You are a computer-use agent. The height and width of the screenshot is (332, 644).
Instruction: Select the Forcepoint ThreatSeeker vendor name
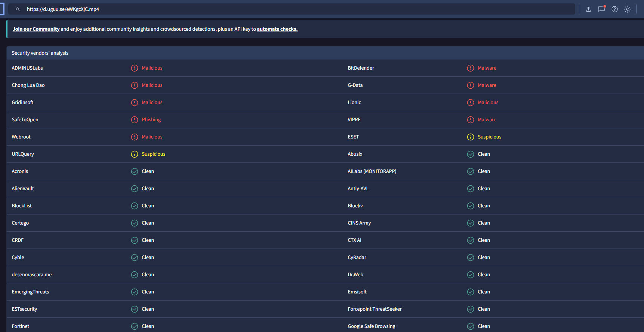click(375, 309)
